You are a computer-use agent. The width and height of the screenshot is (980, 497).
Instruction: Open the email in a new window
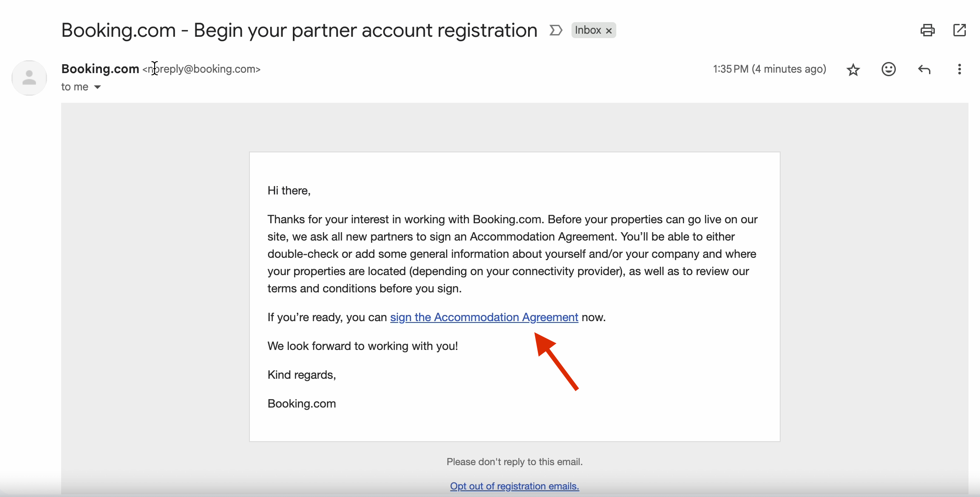click(x=959, y=30)
